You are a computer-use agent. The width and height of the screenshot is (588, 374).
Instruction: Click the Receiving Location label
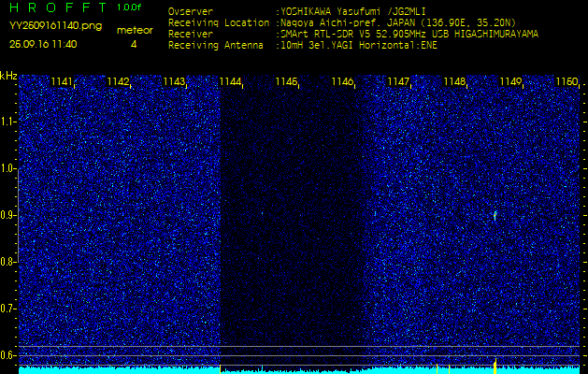pyautogui.click(x=219, y=22)
